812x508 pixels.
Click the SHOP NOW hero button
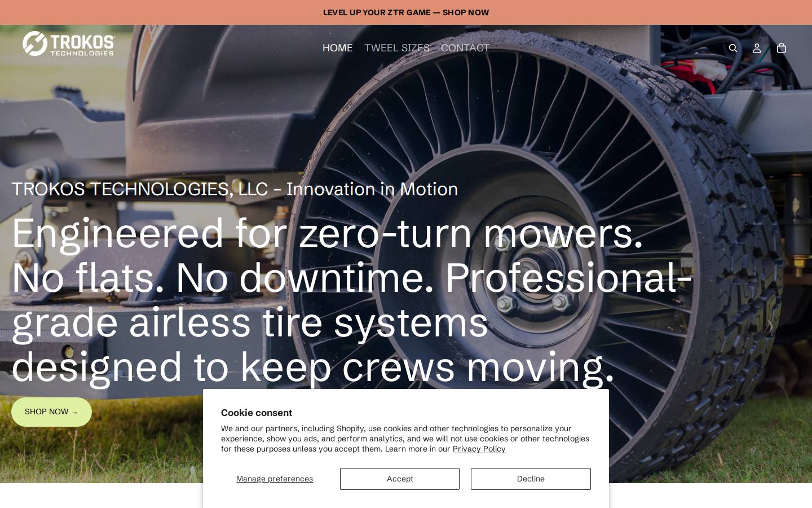[x=51, y=412]
